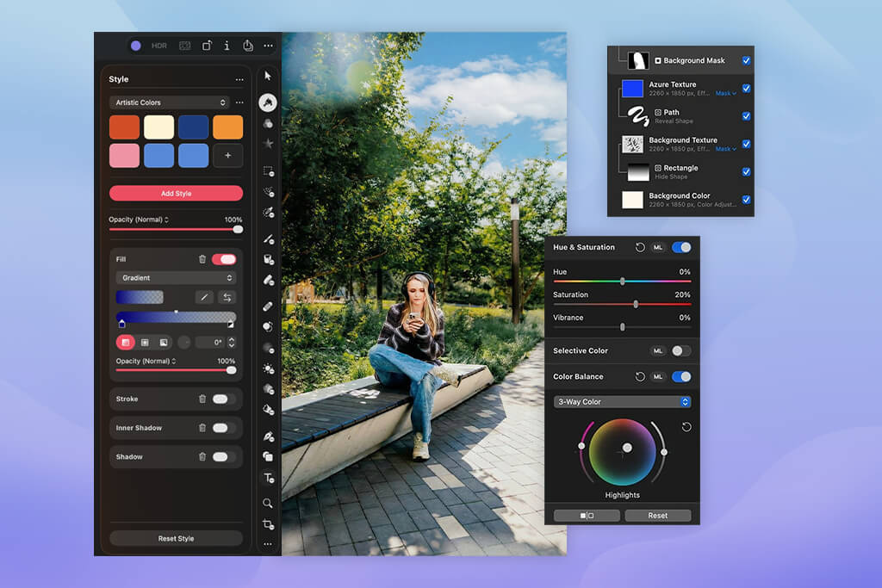
Task: Enable the Shadow toggle
Action: tap(224, 456)
